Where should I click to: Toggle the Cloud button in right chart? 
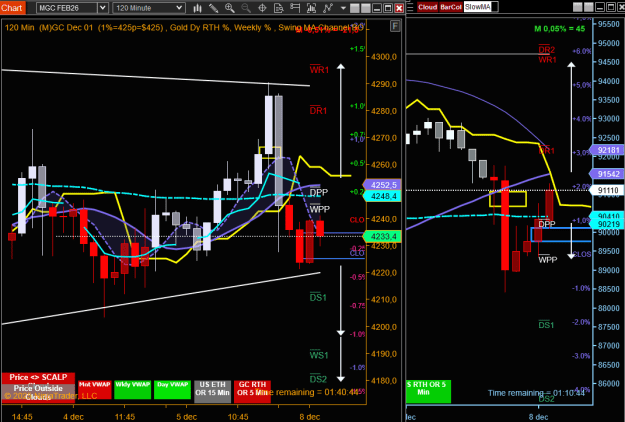[428, 7]
